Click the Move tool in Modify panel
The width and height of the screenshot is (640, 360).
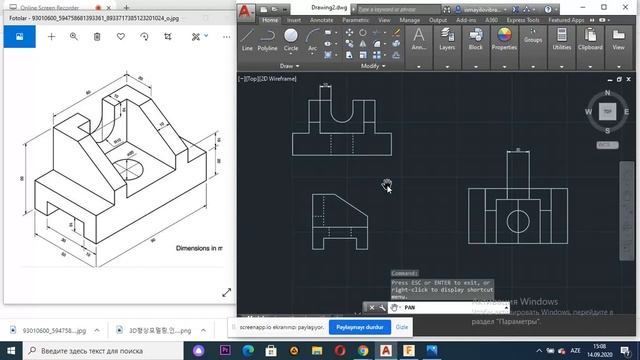(349, 33)
